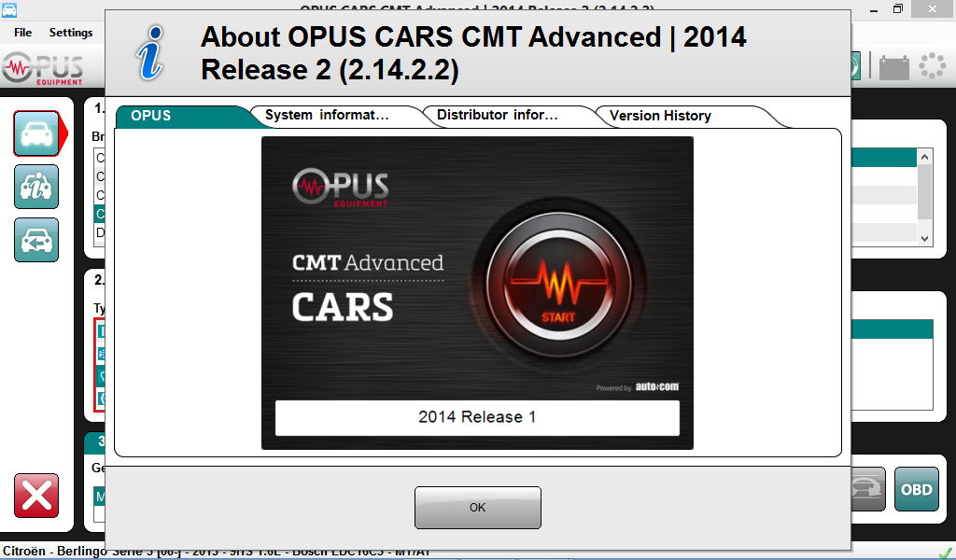The image size is (956, 560).
Task: Click the car with back arrow icon
Action: (x=36, y=240)
